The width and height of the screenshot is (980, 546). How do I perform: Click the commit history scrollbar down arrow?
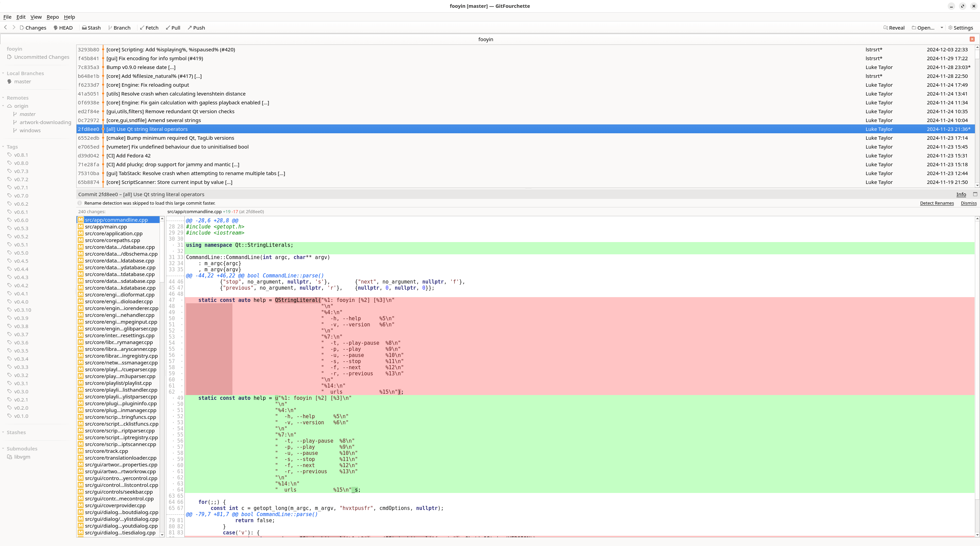[x=977, y=185]
